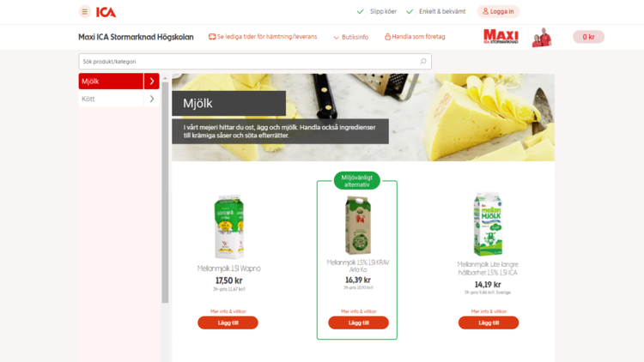This screenshot has width=644, height=362.
Task: Open the hamburger menu icon
Action: [85, 12]
